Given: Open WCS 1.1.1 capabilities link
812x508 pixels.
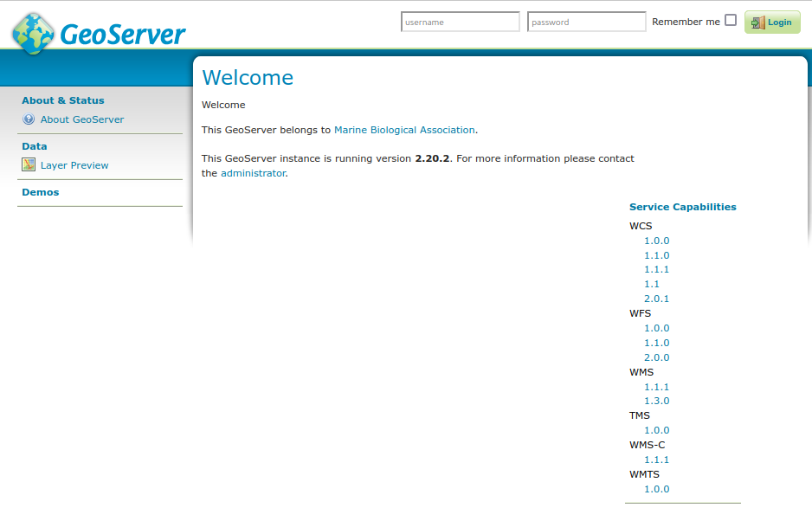Looking at the screenshot, I should pos(657,269).
